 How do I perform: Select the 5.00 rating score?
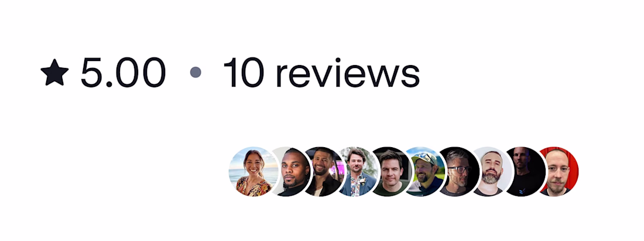[123, 72]
